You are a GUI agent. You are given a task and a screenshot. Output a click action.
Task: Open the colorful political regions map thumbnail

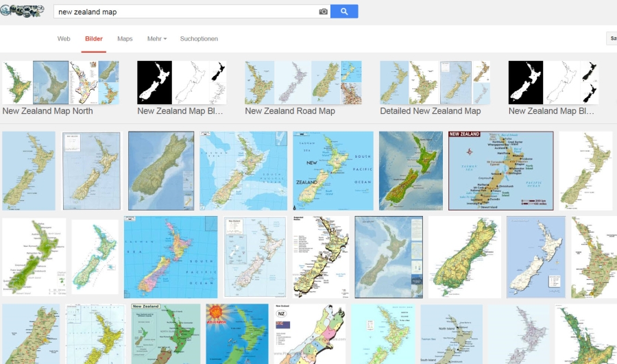tap(171, 257)
